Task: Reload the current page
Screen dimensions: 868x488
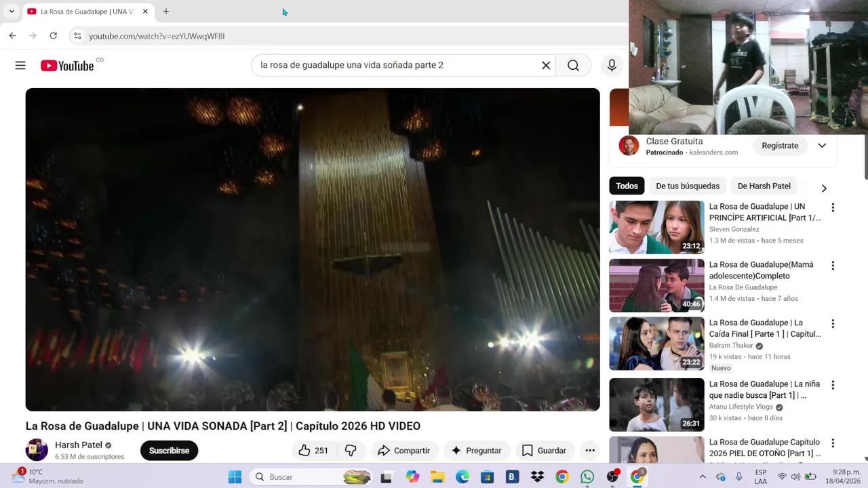Action: (x=54, y=36)
